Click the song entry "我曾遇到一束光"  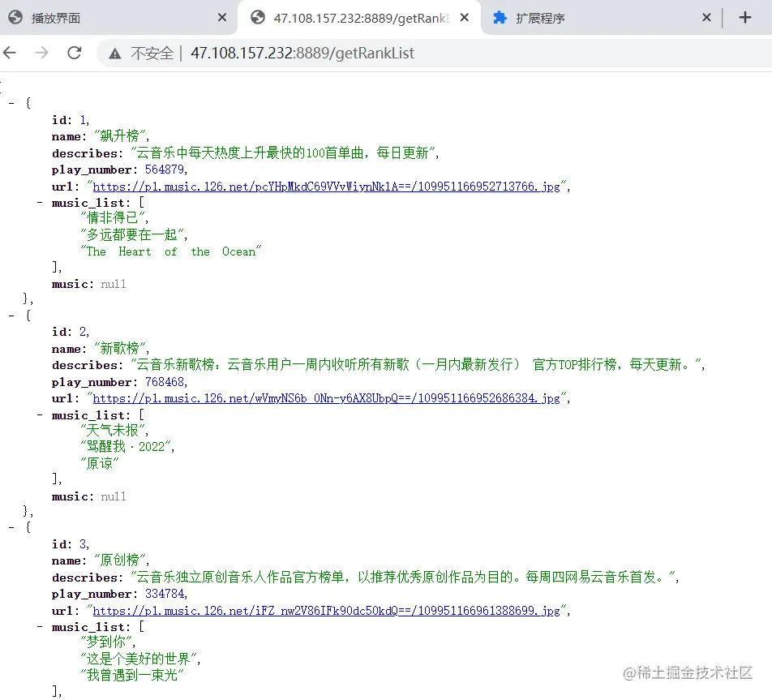click(132, 675)
